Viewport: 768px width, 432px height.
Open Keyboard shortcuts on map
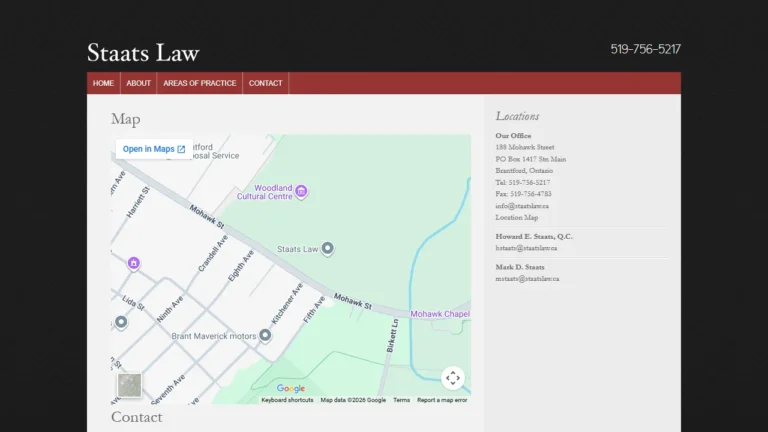287,400
